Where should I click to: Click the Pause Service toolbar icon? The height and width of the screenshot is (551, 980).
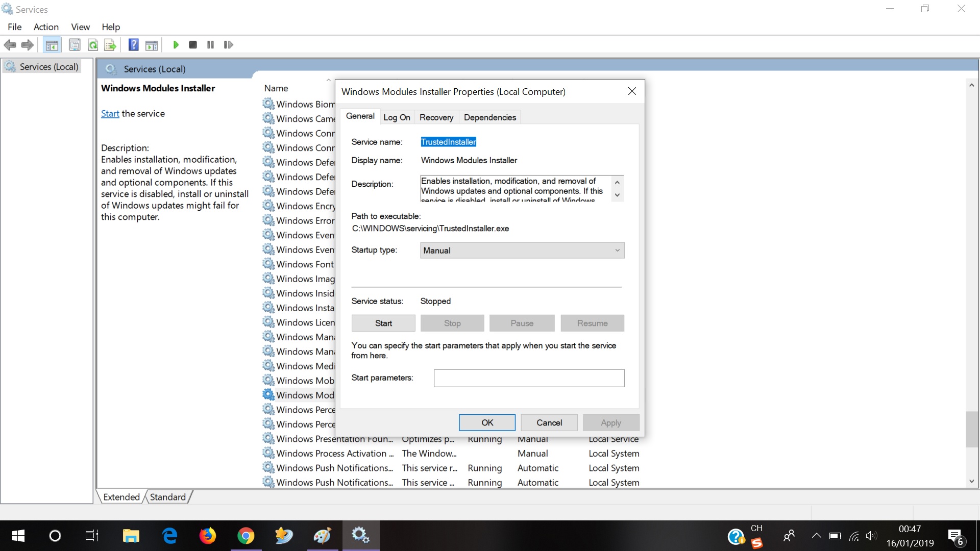coord(210,45)
